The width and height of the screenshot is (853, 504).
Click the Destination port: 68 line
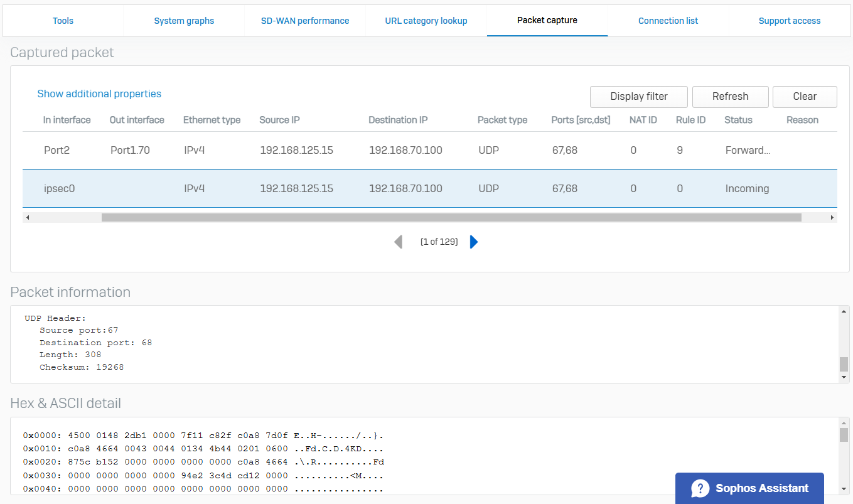point(95,343)
